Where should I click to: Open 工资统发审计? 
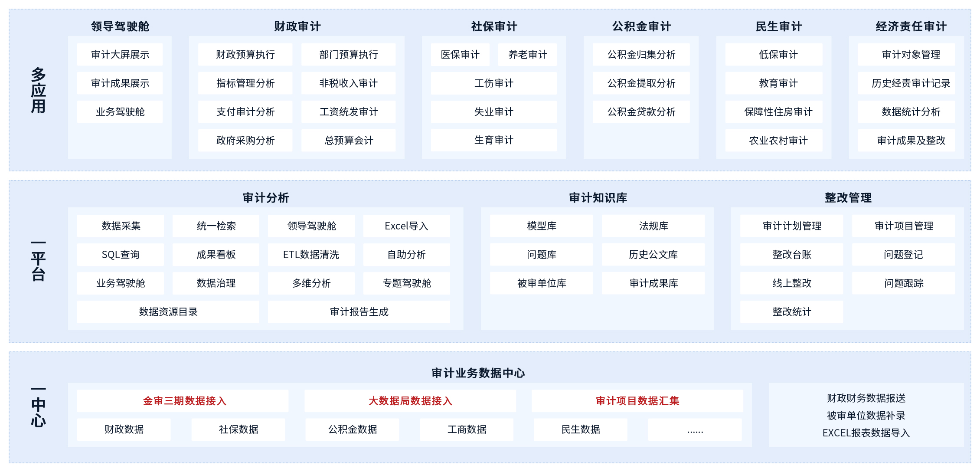(x=348, y=112)
